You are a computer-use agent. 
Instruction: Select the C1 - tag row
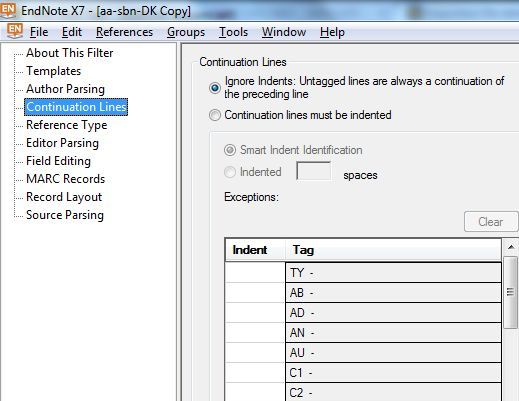393,373
